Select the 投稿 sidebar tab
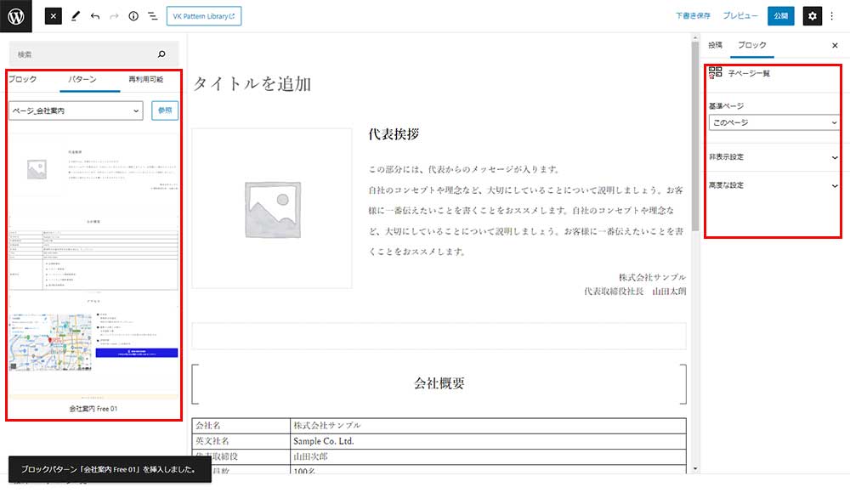850x504 pixels. click(x=715, y=45)
